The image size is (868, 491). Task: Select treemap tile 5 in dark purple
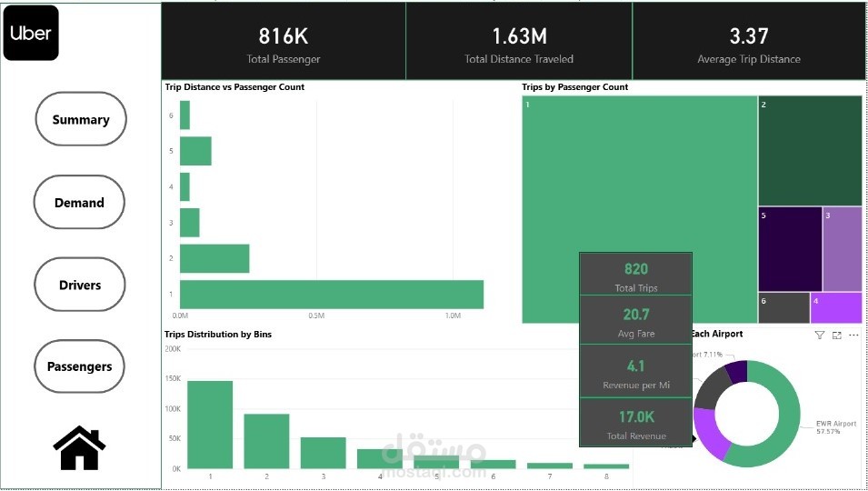pyautogui.click(x=790, y=249)
